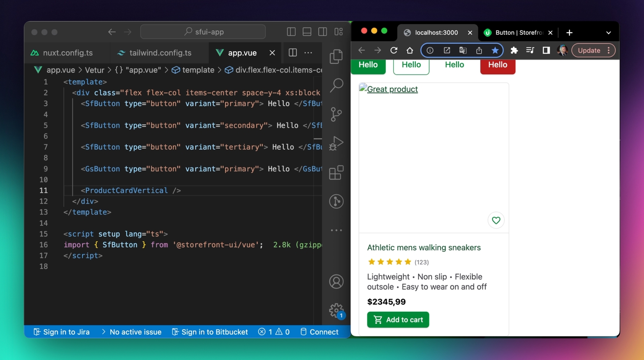Close the app.vue editor tab
Viewport: 644px width, 360px height.
click(x=272, y=53)
